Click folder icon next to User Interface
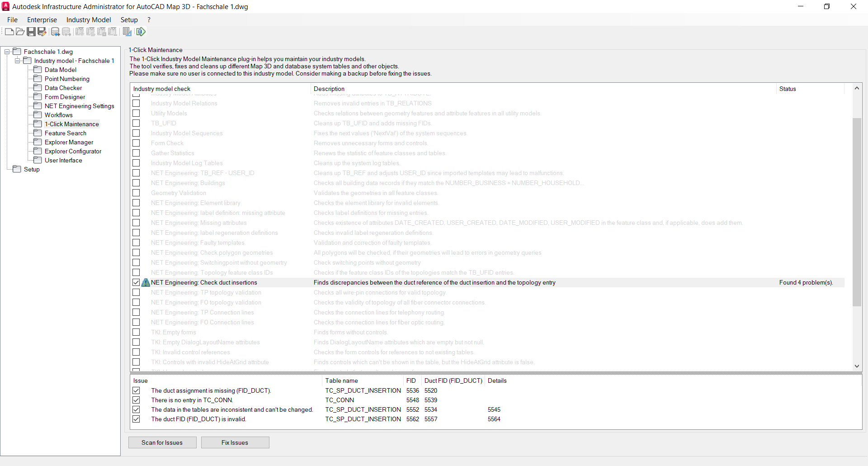The height and width of the screenshot is (466, 868). (38, 160)
